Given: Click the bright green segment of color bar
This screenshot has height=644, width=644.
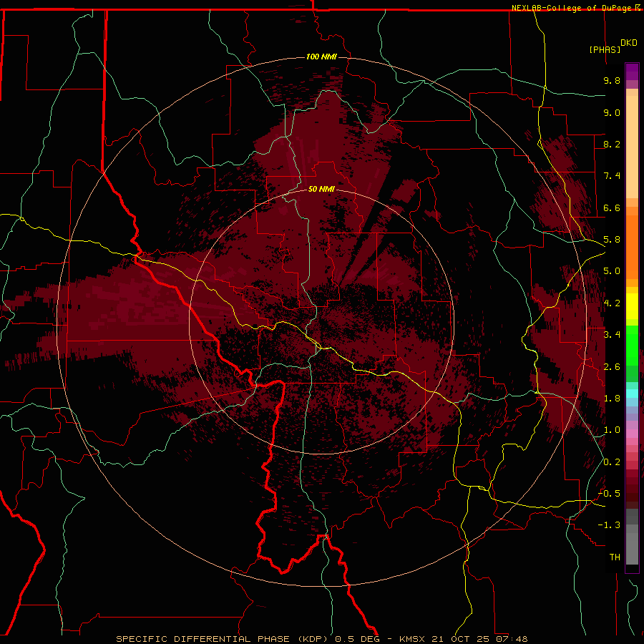Looking at the screenshot, I should (x=632, y=345).
